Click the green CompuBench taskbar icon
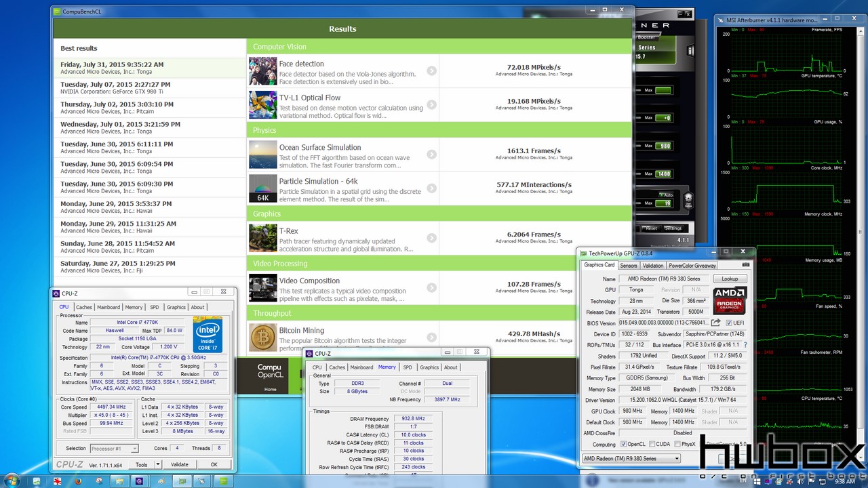The width and height of the screenshot is (868, 488). click(x=222, y=481)
